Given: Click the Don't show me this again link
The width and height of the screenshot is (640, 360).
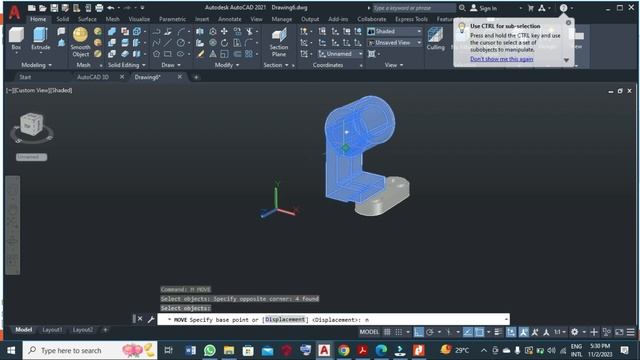Looking at the screenshot, I should [502, 59].
